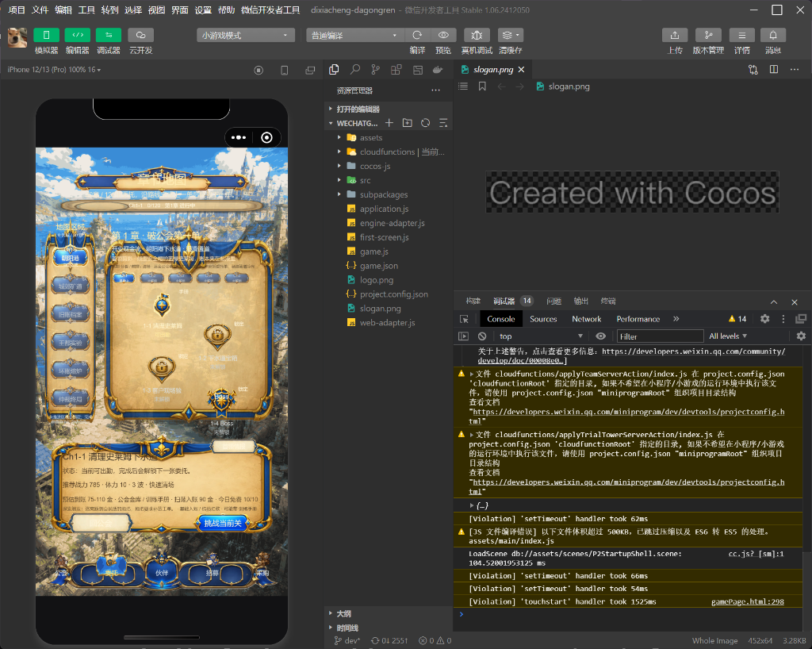The image size is (812, 649).
Task: Open the notifications bell icon
Action: coord(773,35)
